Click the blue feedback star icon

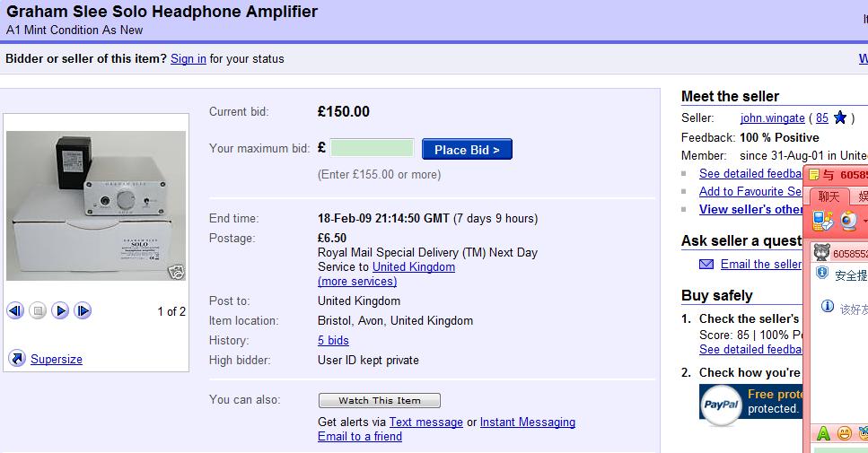(x=840, y=118)
